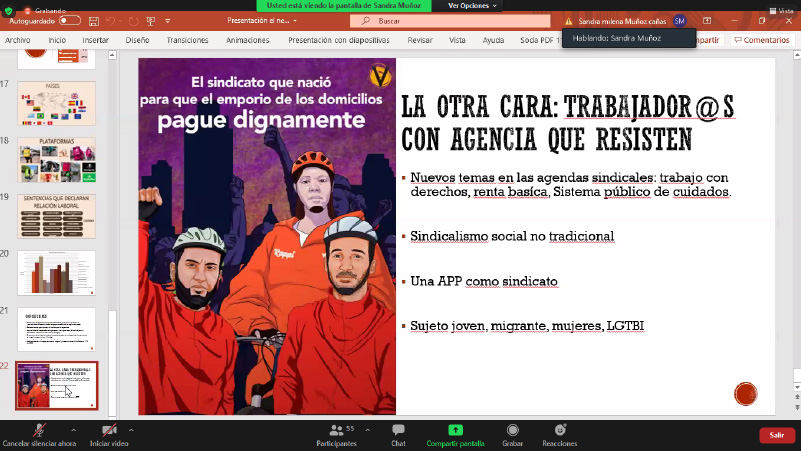Open the Presentación con diapositivas tab

pyautogui.click(x=339, y=40)
